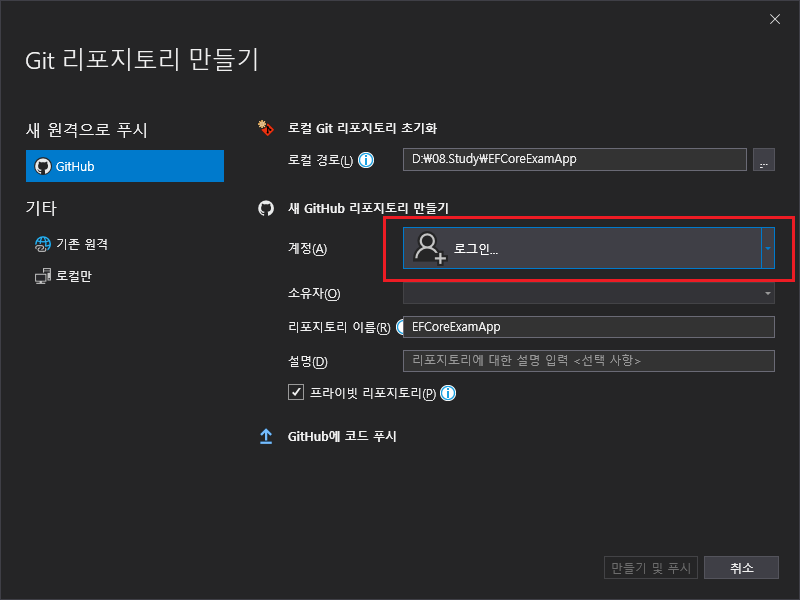The width and height of the screenshot is (800, 600).
Task: Click the GitHub에 코드 푸시 heading
Action: coord(342,436)
